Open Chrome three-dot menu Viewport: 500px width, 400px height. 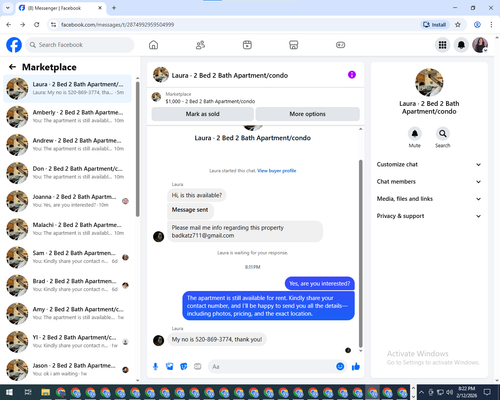[x=491, y=25]
